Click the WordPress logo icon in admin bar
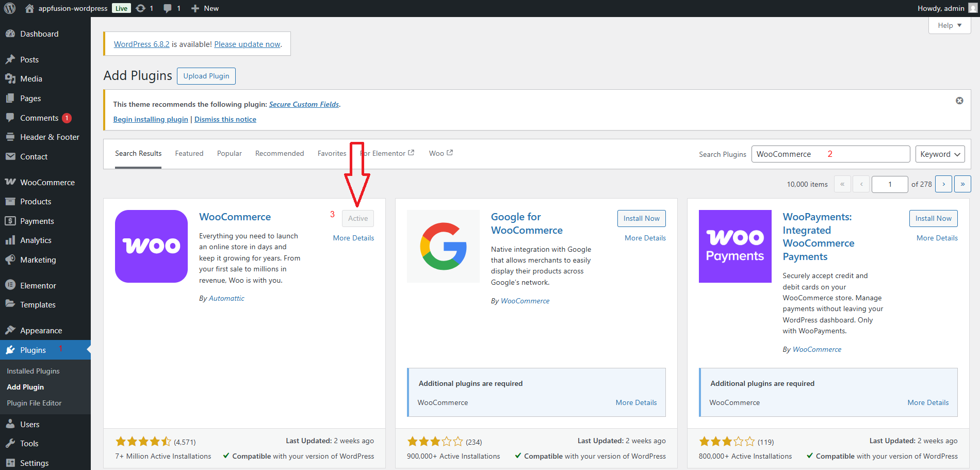The width and height of the screenshot is (980, 470). point(10,8)
